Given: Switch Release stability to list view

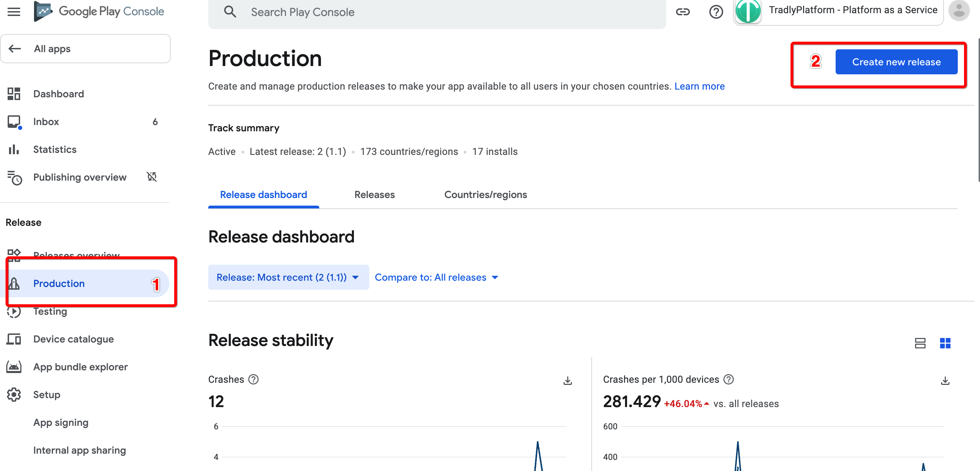Looking at the screenshot, I should coord(920,343).
